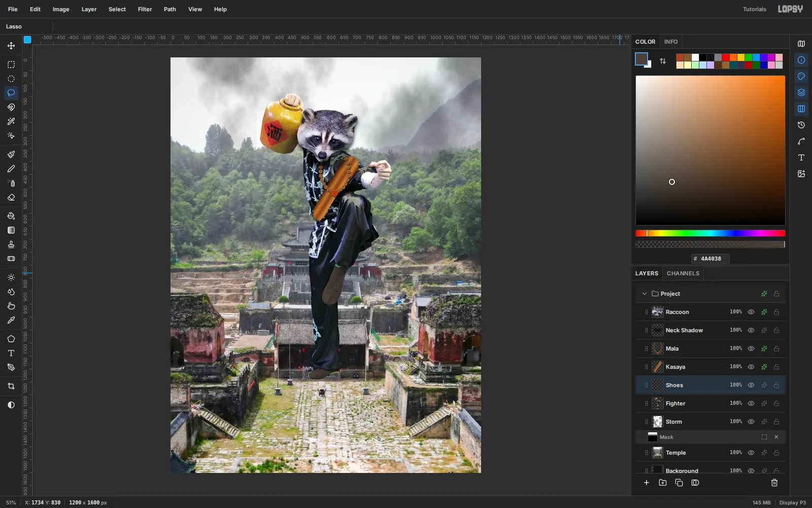Click the hex color field 4A4038
This screenshot has width=812, height=508.
pyautogui.click(x=710, y=259)
